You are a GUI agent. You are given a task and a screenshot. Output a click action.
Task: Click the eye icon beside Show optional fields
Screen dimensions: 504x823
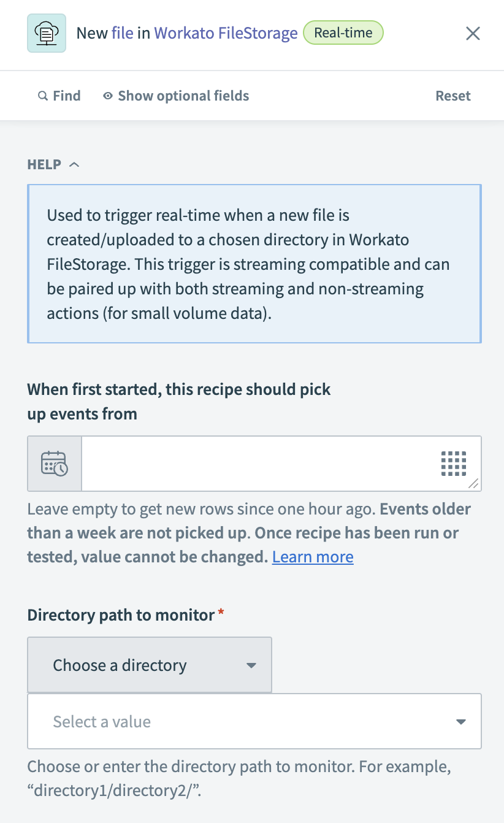coord(108,96)
